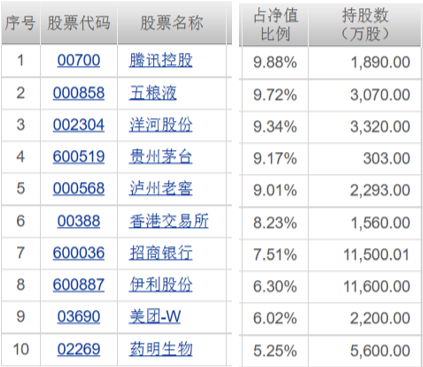Screen dimensions: 423x367
Task: Click the 1,560.00 shares cell
Action: [x=365, y=223]
